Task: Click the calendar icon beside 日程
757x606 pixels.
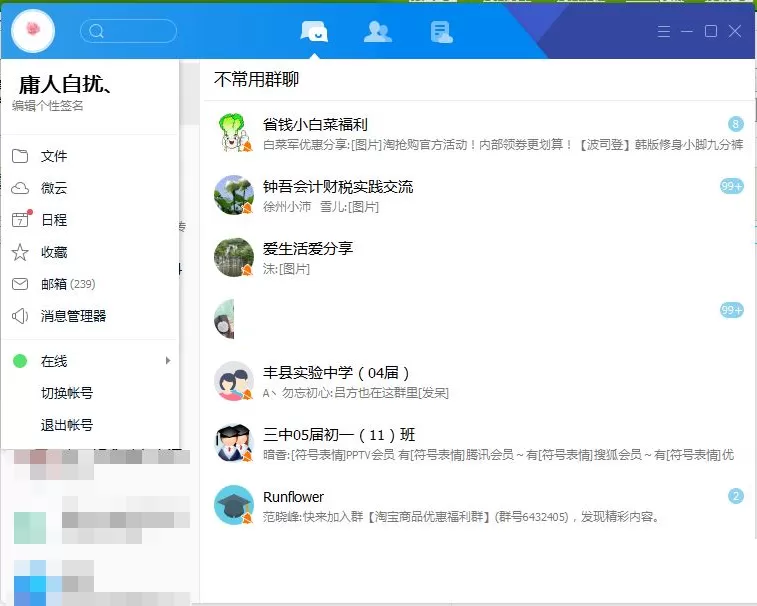Action: [x=20, y=219]
